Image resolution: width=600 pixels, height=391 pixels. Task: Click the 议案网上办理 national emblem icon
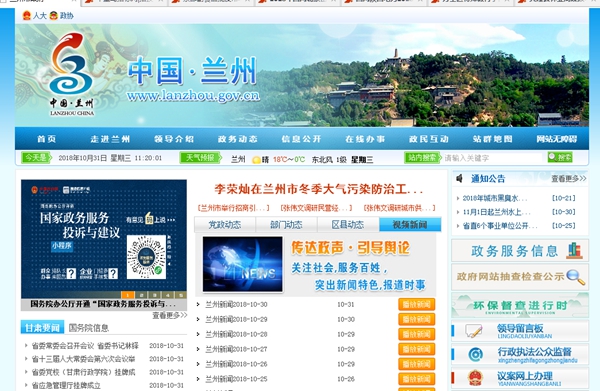(475, 378)
